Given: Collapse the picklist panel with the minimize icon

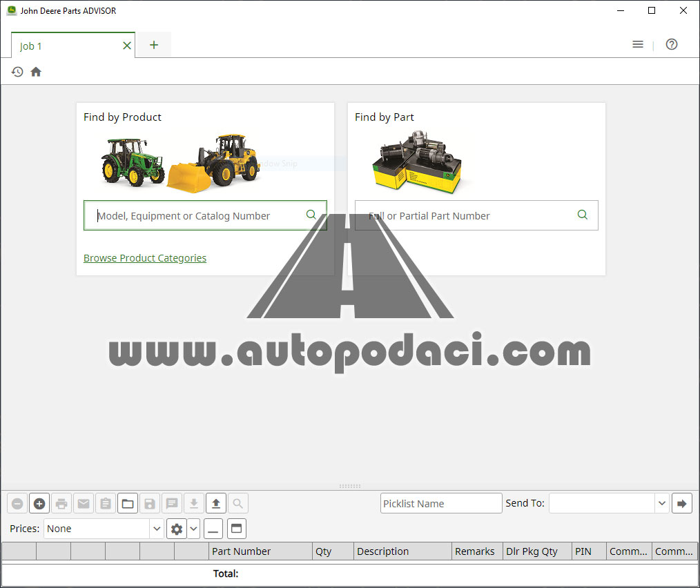Looking at the screenshot, I should click(x=213, y=529).
